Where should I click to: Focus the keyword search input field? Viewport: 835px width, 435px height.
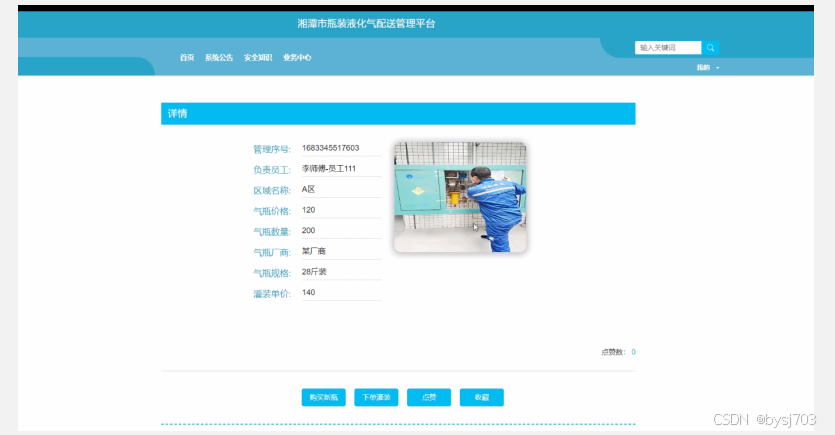pos(668,48)
